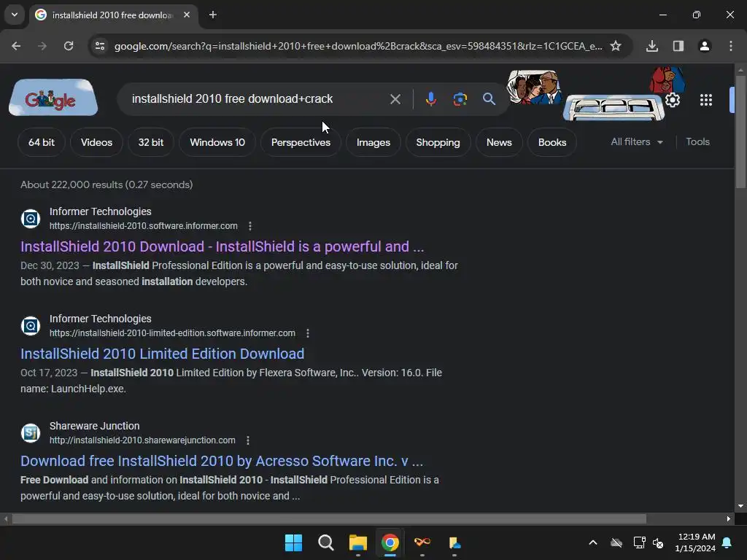Viewport: 747px width, 560px height.
Task: Filter results by Windows 10
Action: (217, 142)
